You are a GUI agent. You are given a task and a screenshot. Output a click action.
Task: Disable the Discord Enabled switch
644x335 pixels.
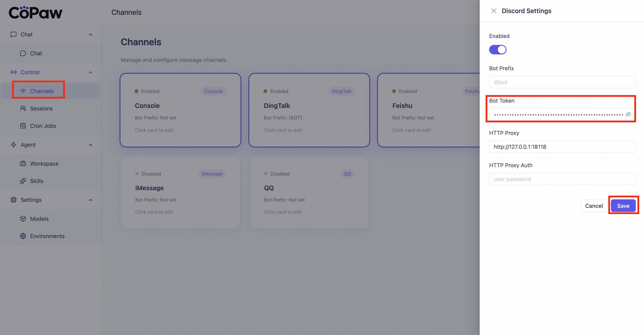point(498,50)
